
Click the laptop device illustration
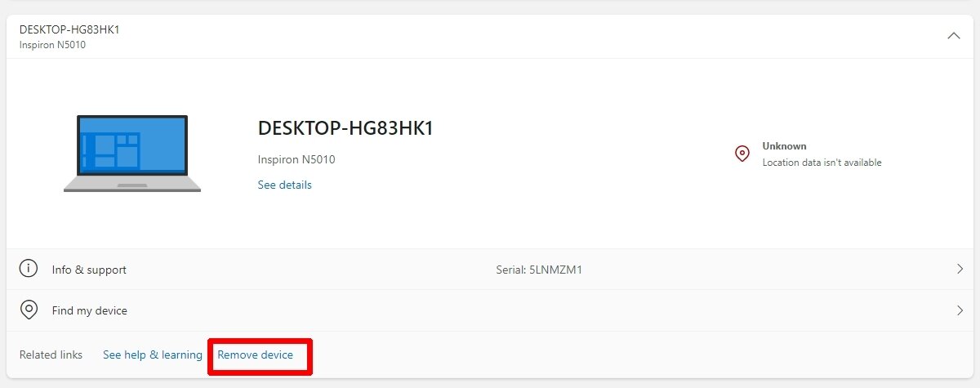click(x=132, y=154)
